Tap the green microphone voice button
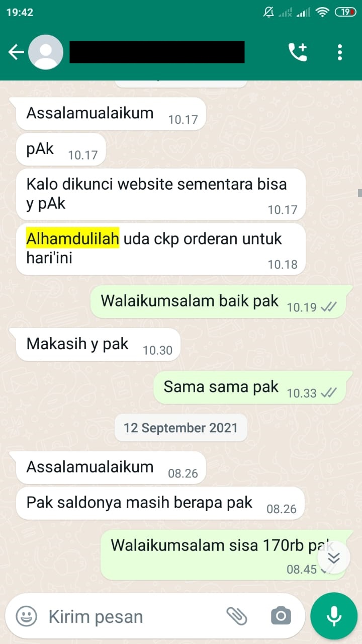Screen dimensions: 362x644 [x=334, y=616]
